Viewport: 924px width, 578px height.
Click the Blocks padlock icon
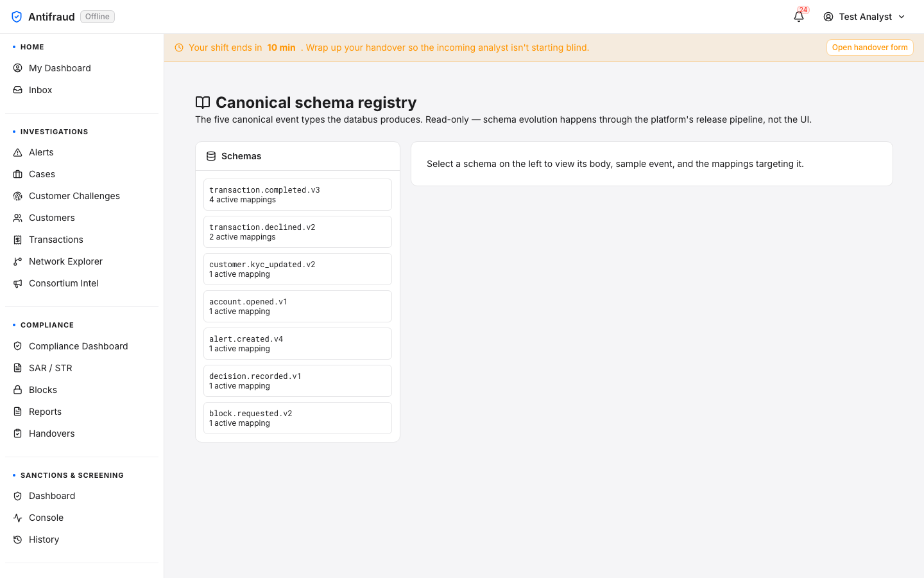[x=18, y=390]
